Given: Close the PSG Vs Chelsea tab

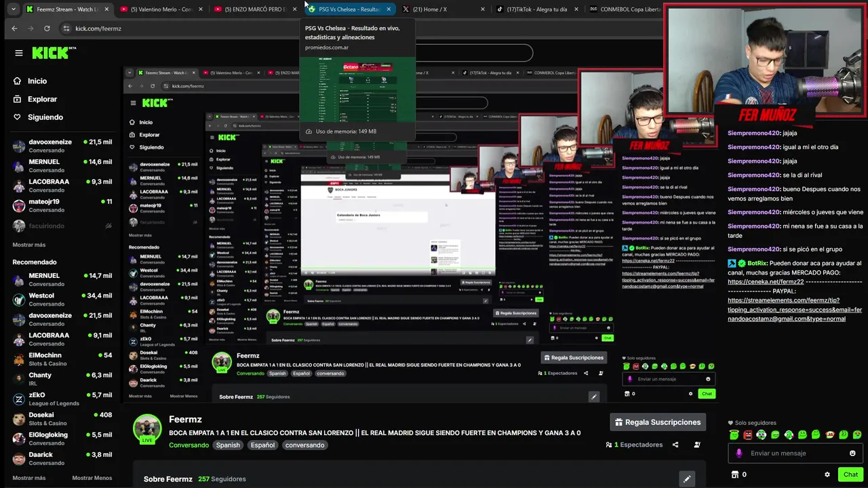Looking at the screenshot, I should pos(389,9).
